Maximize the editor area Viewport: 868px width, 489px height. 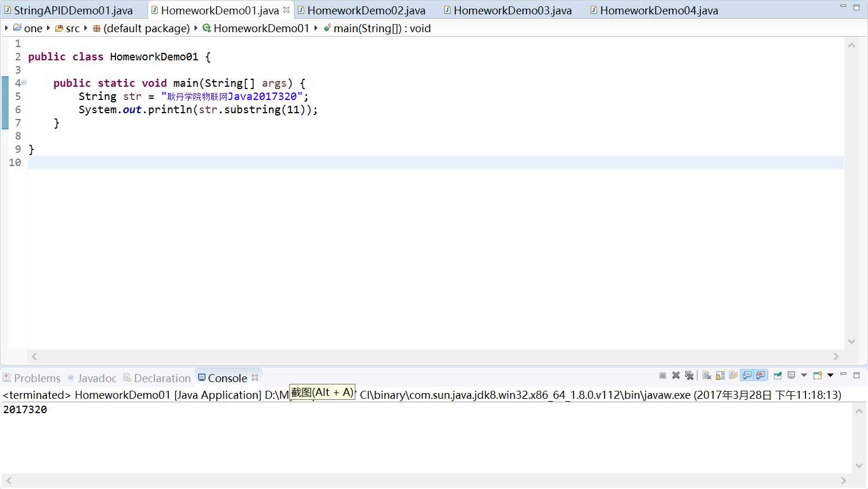pos(857,6)
